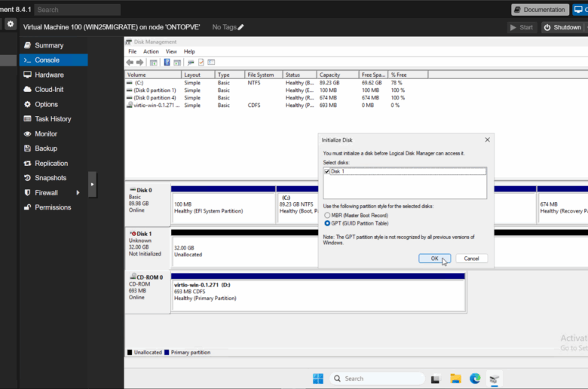588x389 pixels.
Task: Open the View menu
Action: click(x=171, y=51)
